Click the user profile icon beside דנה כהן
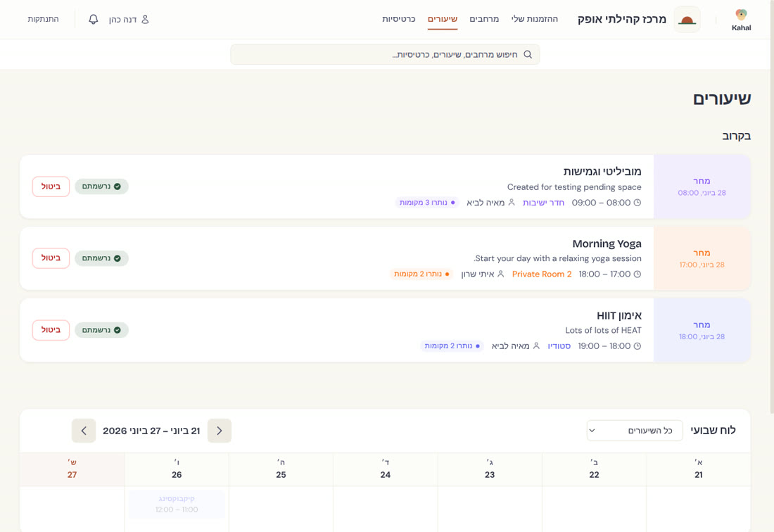 pos(145,19)
